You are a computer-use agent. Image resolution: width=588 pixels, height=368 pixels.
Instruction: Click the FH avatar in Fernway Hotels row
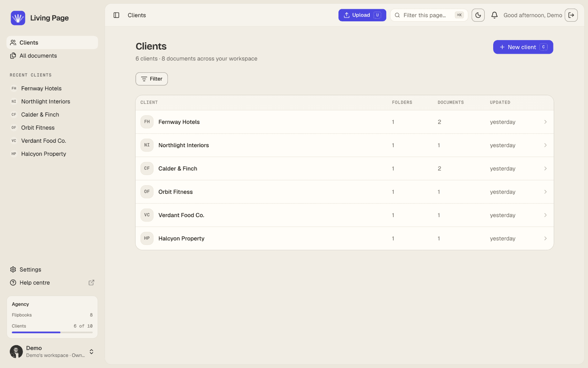[x=147, y=122]
